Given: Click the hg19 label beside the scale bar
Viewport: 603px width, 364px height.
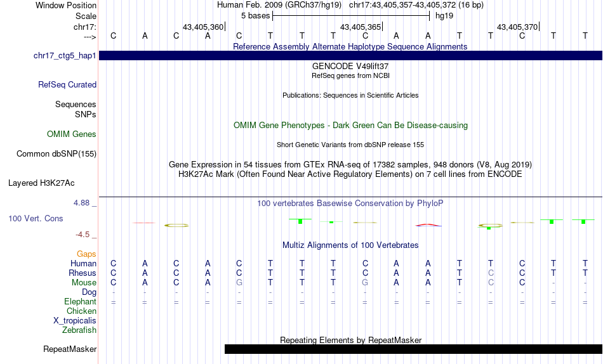Looking at the screenshot, I should pyautogui.click(x=444, y=16).
